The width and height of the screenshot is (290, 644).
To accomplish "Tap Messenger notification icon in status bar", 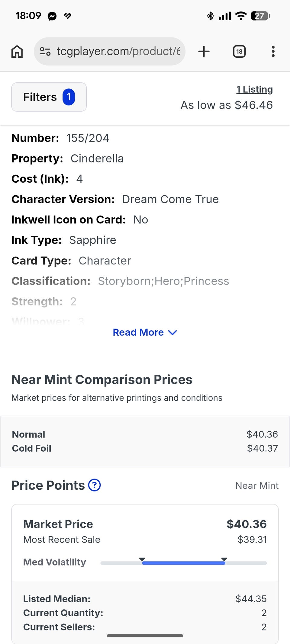I will [52, 16].
